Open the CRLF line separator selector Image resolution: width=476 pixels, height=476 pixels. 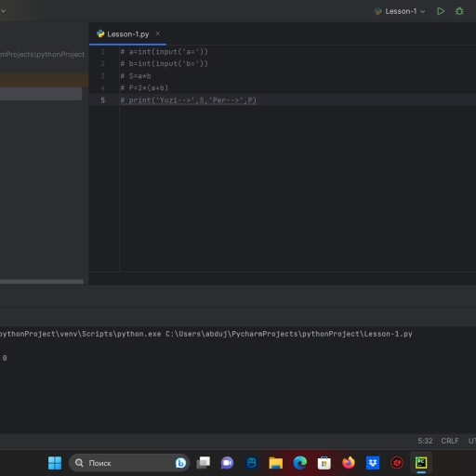(x=450, y=441)
